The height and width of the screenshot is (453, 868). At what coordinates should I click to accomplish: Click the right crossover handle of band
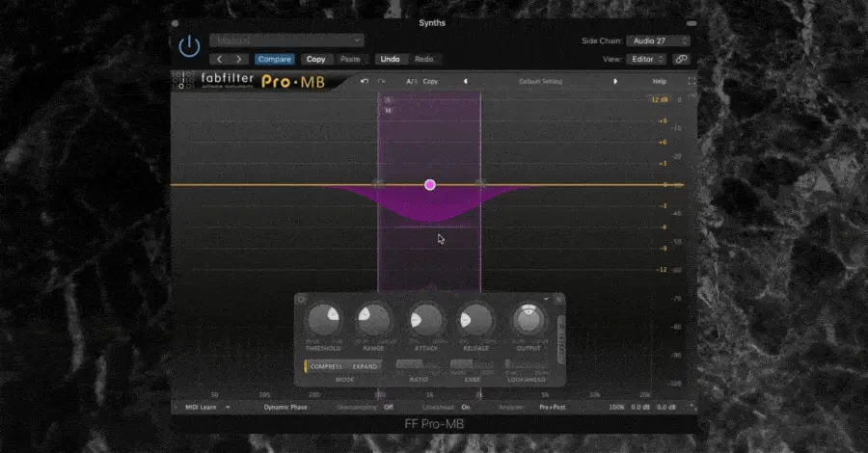tap(480, 184)
